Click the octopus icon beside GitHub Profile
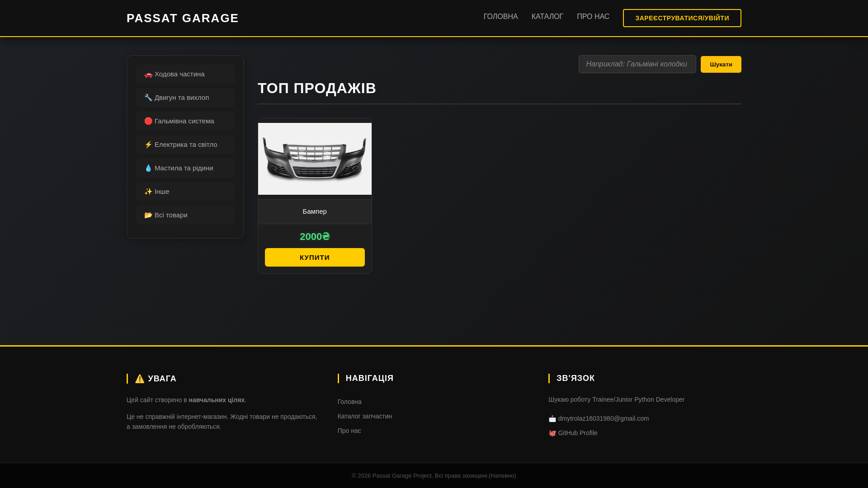868x488 pixels. [x=552, y=433]
